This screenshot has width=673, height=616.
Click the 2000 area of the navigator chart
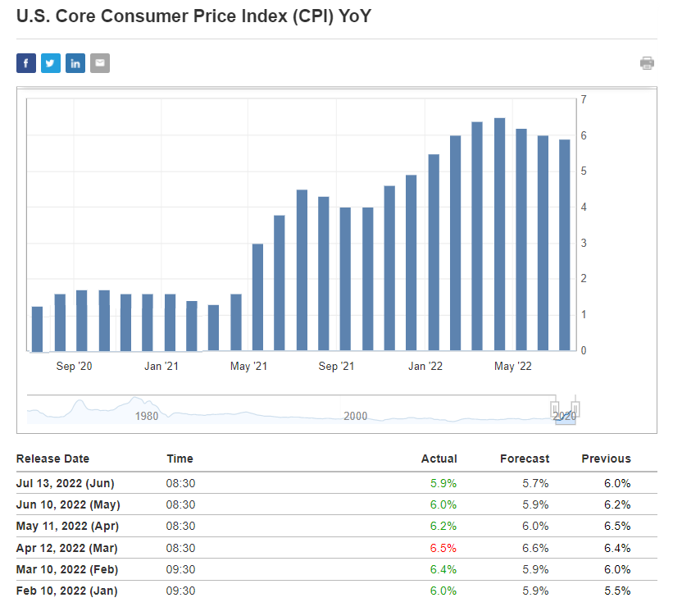[x=356, y=416]
